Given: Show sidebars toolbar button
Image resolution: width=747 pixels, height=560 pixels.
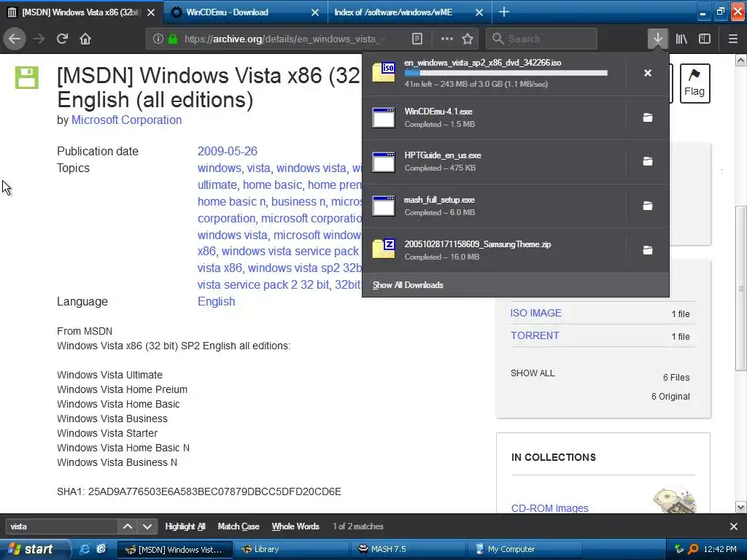Looking at the screenshot, I should click(x=705, y=39).
